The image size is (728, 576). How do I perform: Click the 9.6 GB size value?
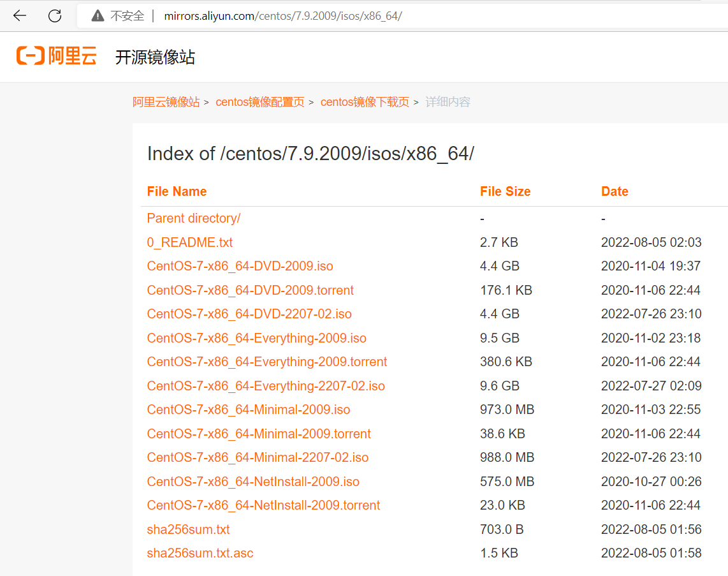pos(500,386)
